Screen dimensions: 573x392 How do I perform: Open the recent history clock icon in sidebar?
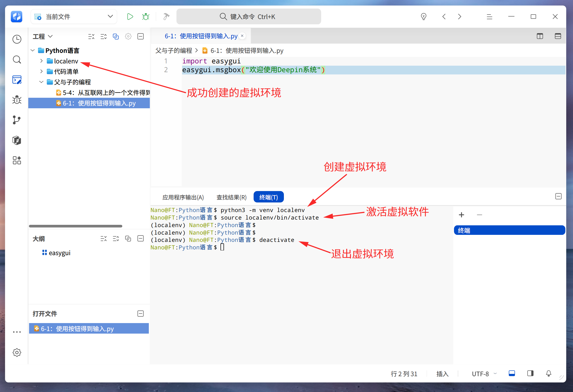coord(17,39)
